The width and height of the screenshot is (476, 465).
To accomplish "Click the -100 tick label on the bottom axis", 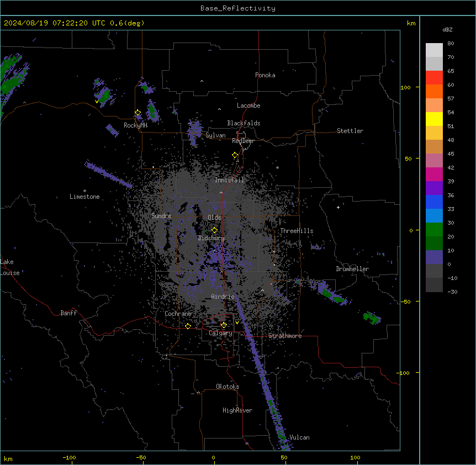I will click(69, 457).
